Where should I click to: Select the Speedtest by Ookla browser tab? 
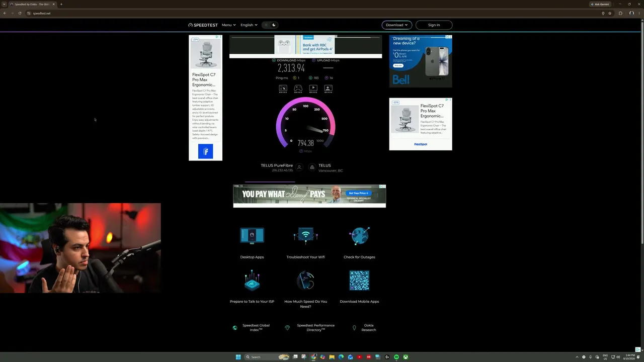pyautogui.click(x=32, y=4)
